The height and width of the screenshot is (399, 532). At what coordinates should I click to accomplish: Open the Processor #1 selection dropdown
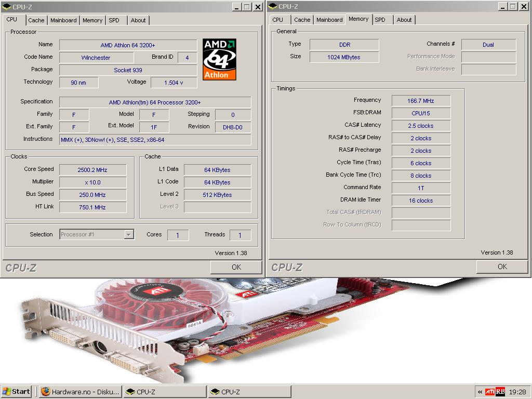[x=129, y=234]
